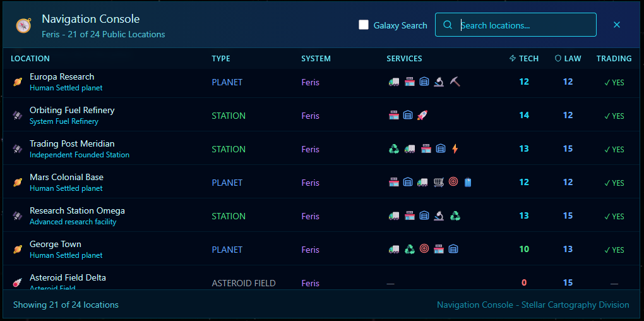This screenshot has width=644, height=321.
Task: Click the truck icon for Europa Research
Action: 394,82
